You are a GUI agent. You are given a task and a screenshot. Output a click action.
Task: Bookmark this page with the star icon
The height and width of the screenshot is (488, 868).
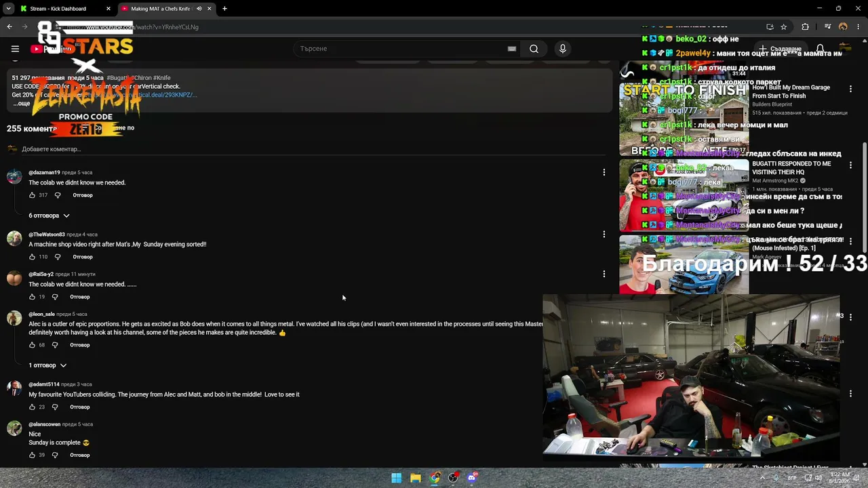point(784,27)
